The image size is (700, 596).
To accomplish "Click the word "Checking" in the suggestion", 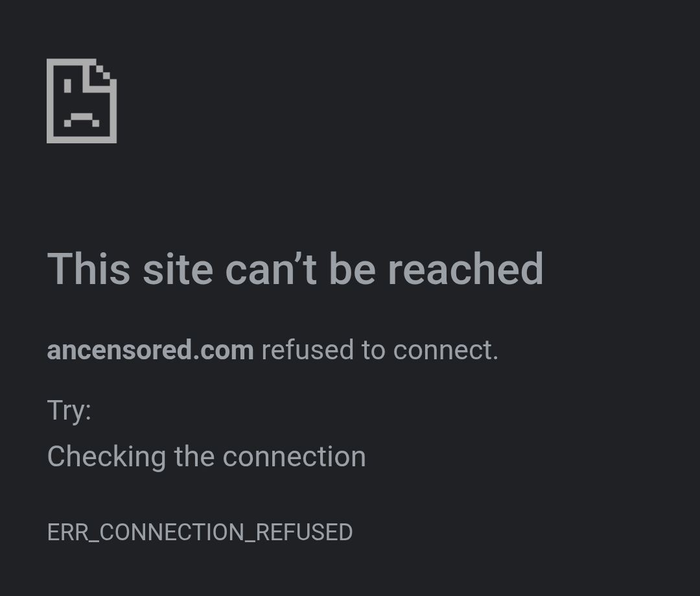I will tap(107, 457).
